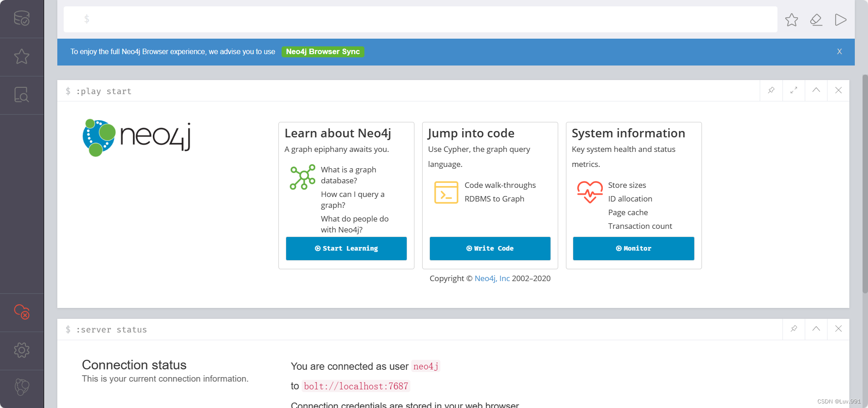Click the connected user name neo4j

coord(426,366)
